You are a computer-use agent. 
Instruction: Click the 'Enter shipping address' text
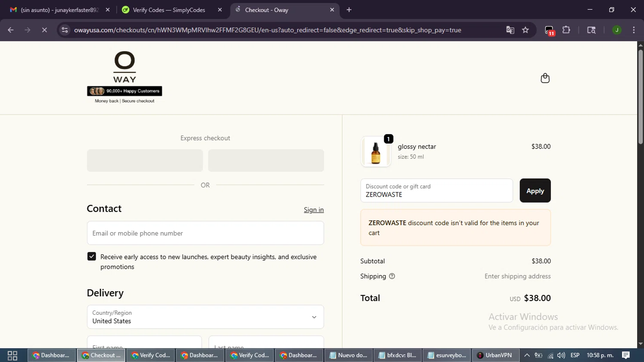coord(517,276)
